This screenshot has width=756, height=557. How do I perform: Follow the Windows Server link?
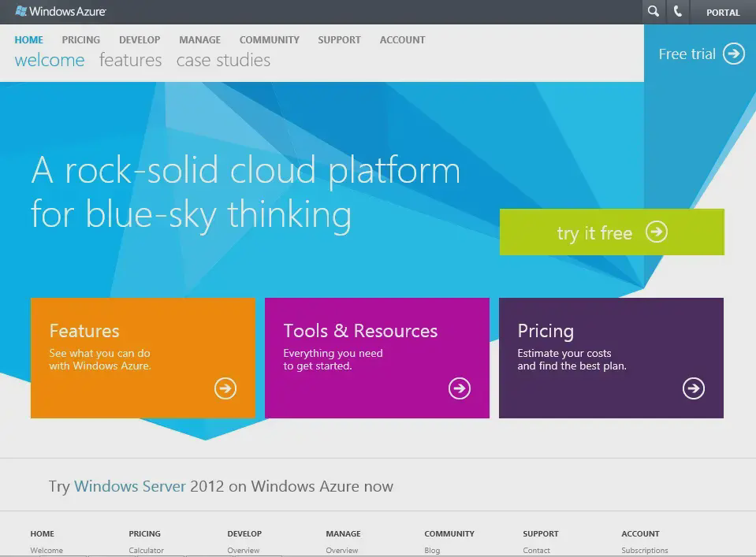tap(130, 486)
